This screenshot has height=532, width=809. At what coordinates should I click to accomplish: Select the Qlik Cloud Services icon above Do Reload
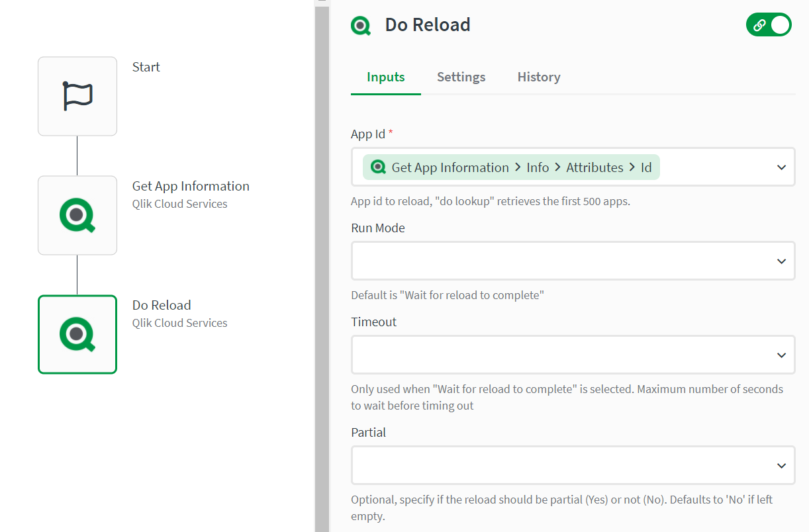coord(77,215)
